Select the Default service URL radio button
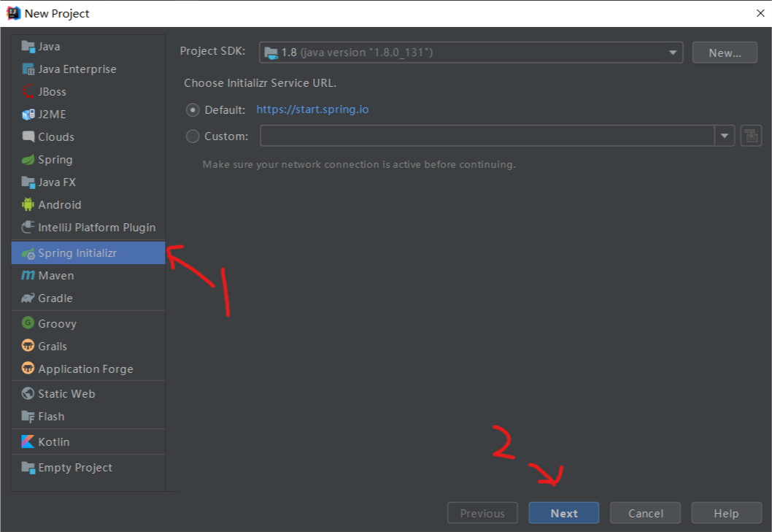Screen dimensions: 772x532 point(193,110)
